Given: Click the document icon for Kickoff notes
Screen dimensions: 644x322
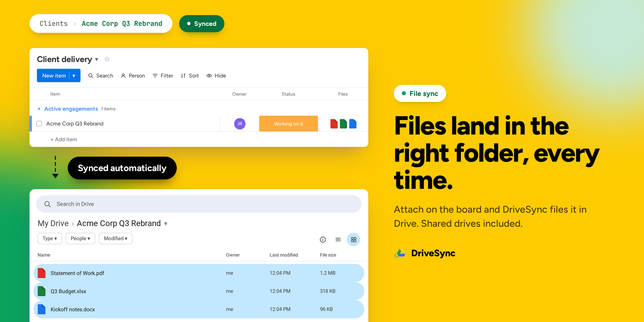Looking at the screenshot, I should coord(42,309).
